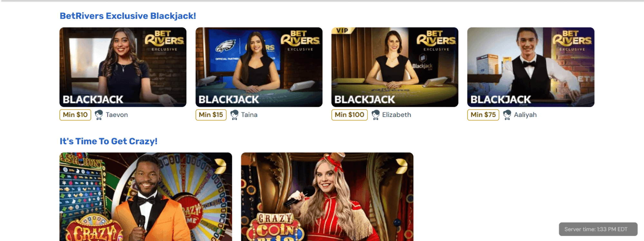Open Aaliyah's Blackjack table thumbnail
Screen dimensions: 644x241
531,67
